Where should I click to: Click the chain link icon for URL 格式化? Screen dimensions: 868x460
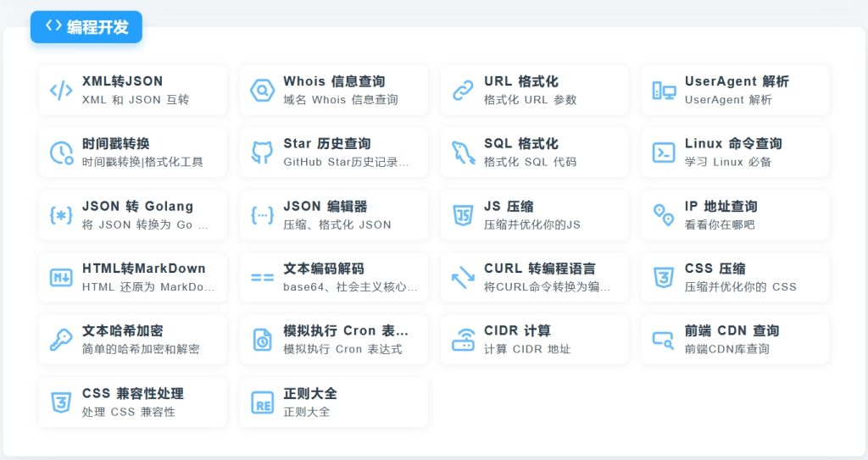point(463,91)
